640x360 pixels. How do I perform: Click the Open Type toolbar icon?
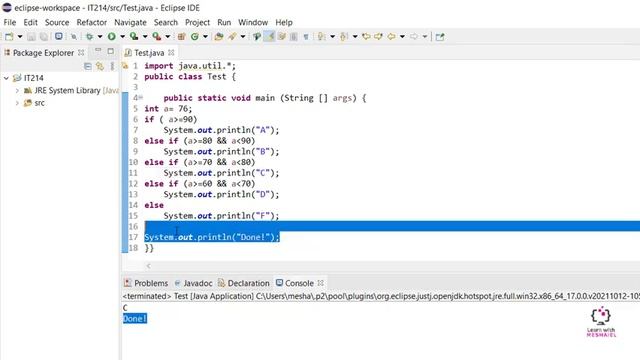218,37
